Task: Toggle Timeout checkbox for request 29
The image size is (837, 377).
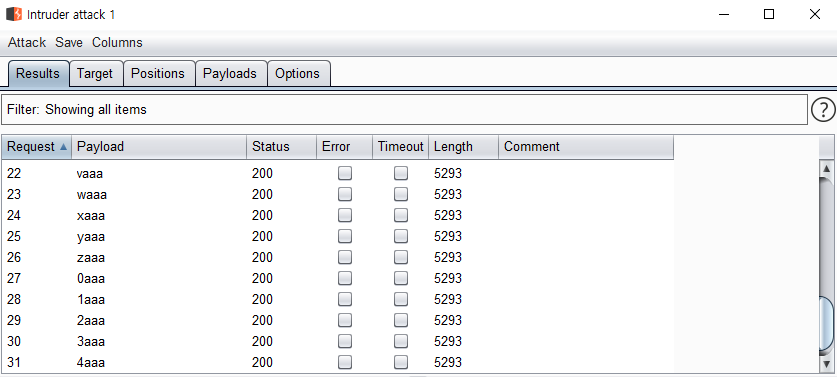Action: [401, 321]
